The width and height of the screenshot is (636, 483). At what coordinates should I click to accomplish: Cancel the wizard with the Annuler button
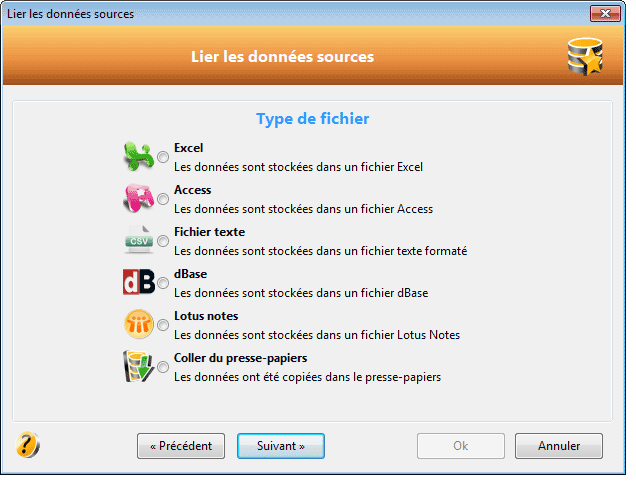pyautogui.click(x=559, y=446)
